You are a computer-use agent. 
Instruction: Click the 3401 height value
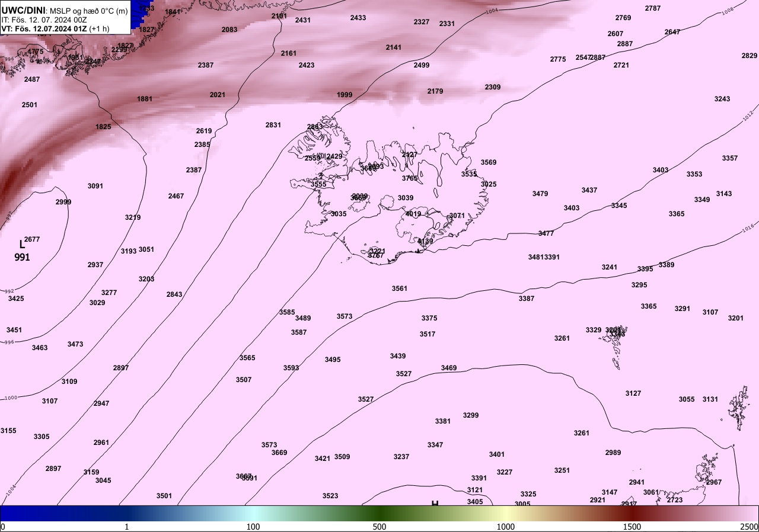pos(497,454)
